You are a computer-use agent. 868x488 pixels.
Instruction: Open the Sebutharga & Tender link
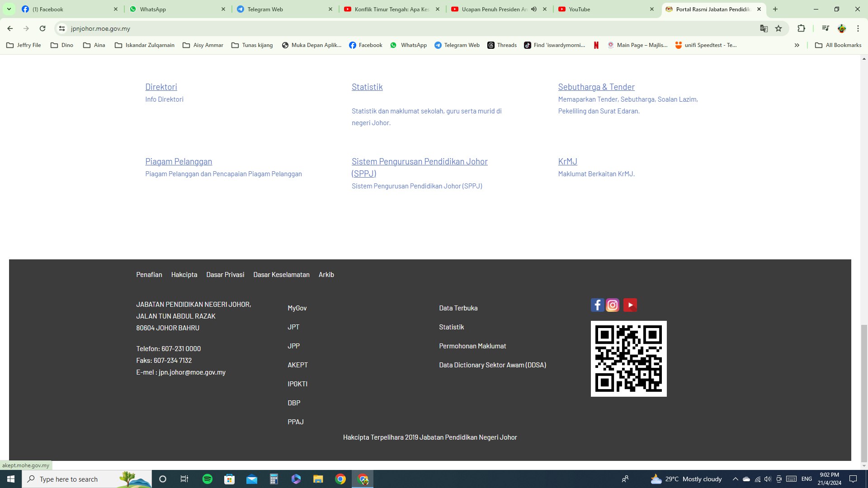[x=596, y=87]
